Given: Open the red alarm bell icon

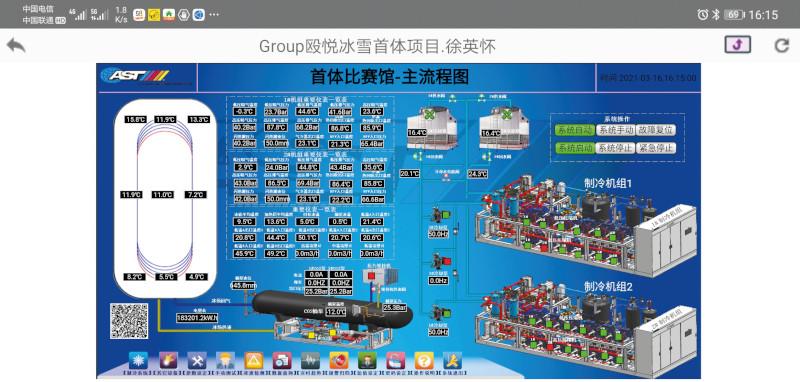Looking at the screenshot, I should coord(339,360).
